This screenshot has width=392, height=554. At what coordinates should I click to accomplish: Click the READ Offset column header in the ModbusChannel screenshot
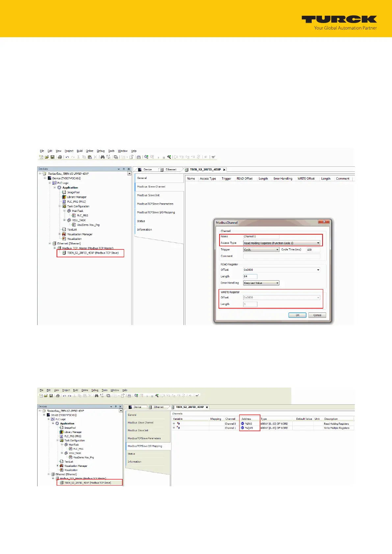[245, 179]
